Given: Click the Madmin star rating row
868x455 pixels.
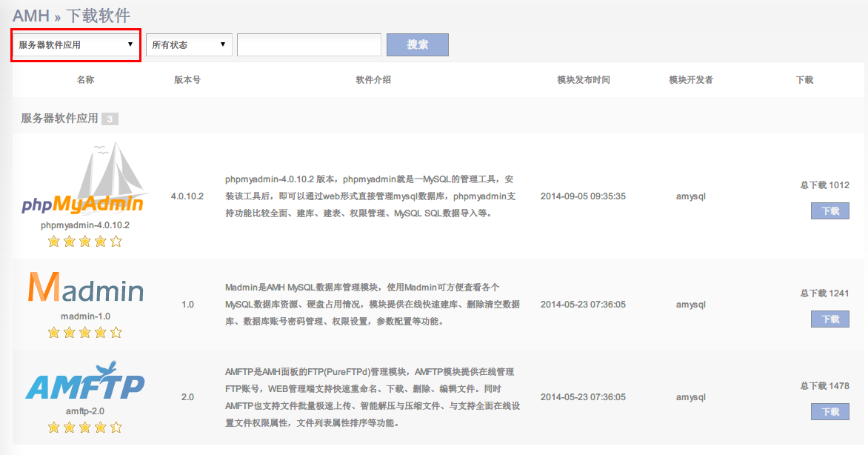Looking at the screenshot, I should [x=84, y=333].
